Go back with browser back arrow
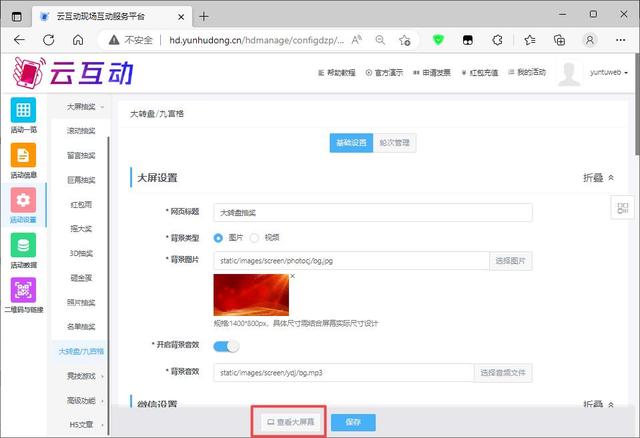 click(19, 40)
